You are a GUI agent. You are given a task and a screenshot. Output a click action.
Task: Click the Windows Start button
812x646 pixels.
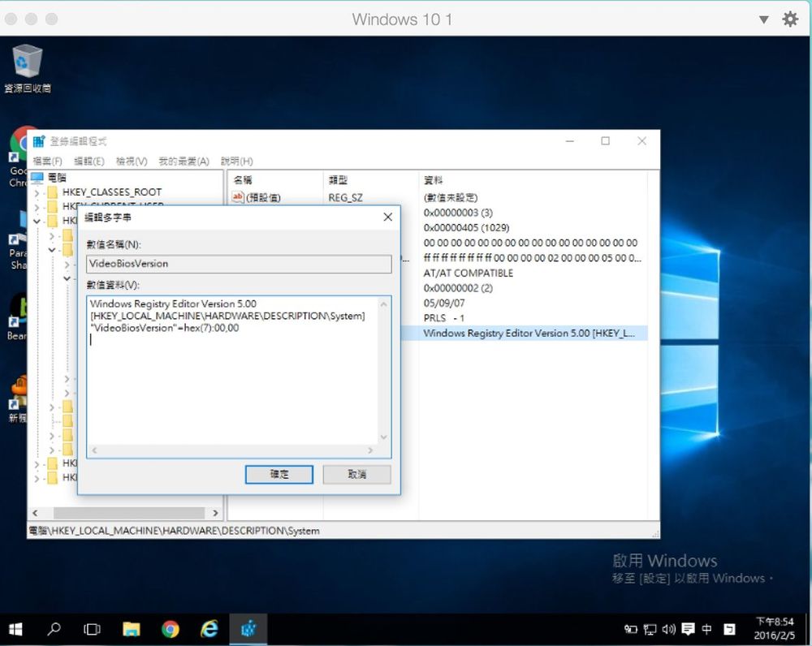(15, 629)
